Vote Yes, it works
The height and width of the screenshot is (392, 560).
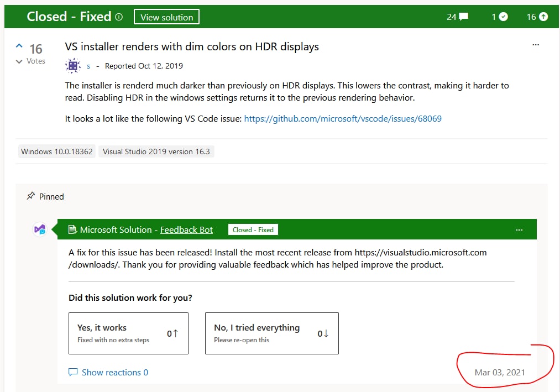point(128,333)
